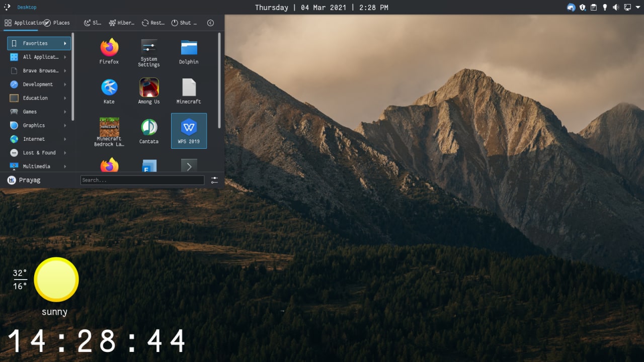Image resolution: width=644 pixels, height=362 pixels.
Task: Select the Favorites category
Action: click(x=39, y=43)
